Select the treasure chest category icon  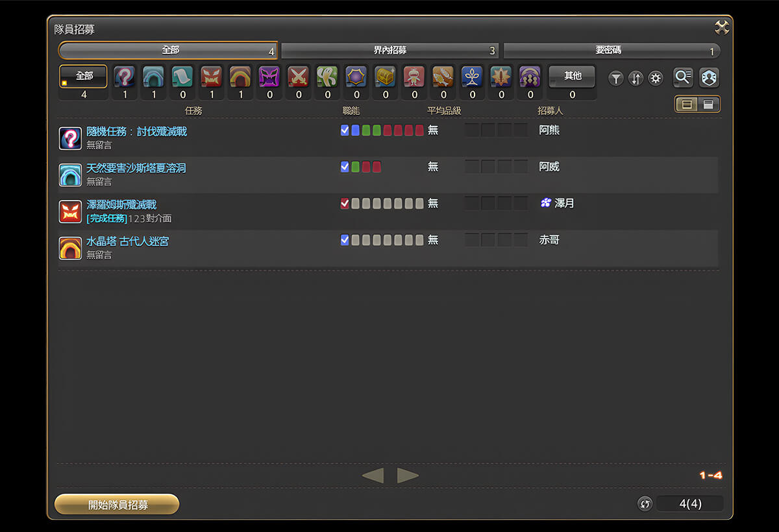click(x=385, y=77)
